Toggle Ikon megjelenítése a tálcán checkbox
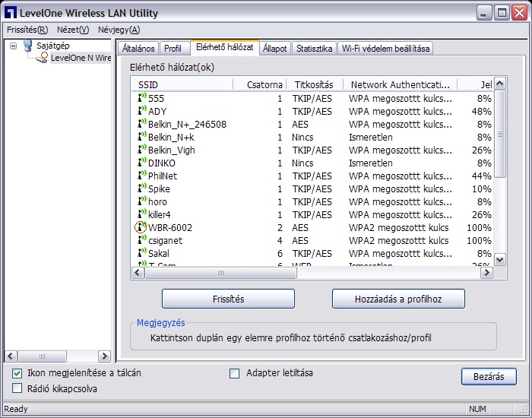This screenshot has height=418, width=532. click(17, 374)
